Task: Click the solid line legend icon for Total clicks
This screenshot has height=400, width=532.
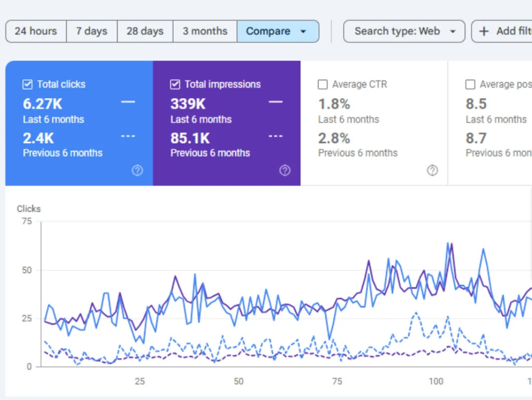Action: click(128, 101)
